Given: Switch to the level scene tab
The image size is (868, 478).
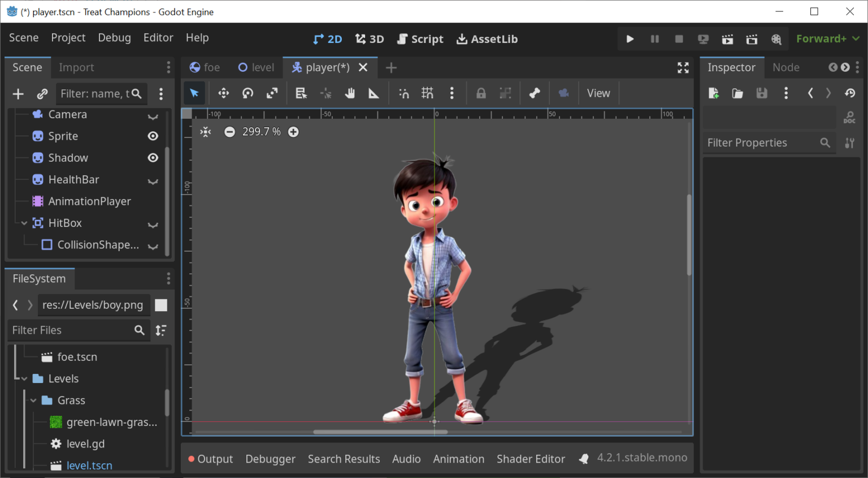Looking at the screenshot, I should [x=256, y=67].
